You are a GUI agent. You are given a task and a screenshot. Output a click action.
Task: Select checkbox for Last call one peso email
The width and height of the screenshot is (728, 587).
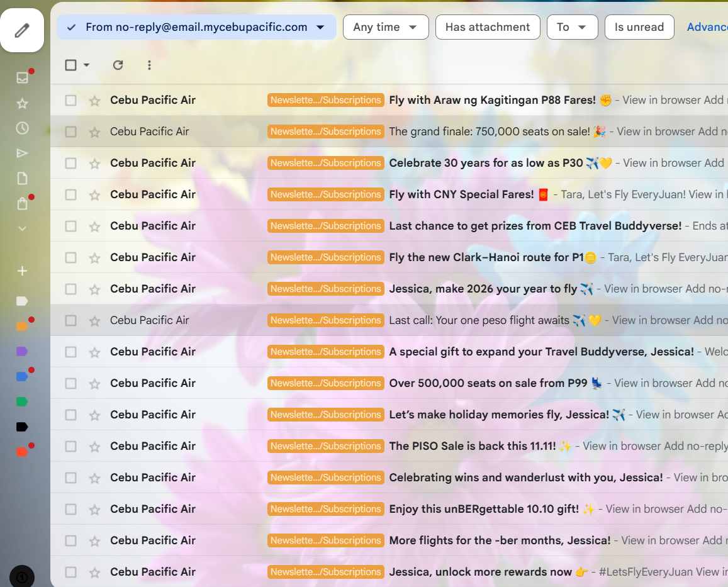(70, 320)
